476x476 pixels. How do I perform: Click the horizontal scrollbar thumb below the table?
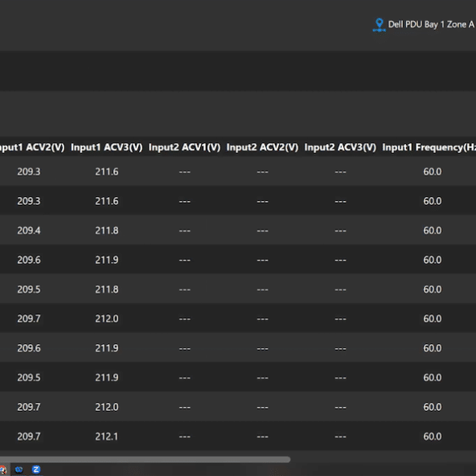click(x=145, y=460)
